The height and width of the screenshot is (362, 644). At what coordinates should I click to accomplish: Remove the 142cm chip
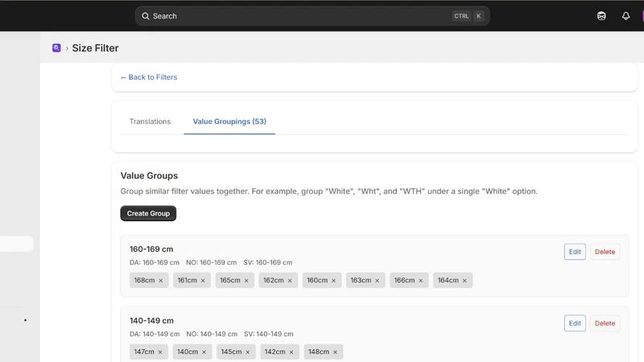point(291,352)
